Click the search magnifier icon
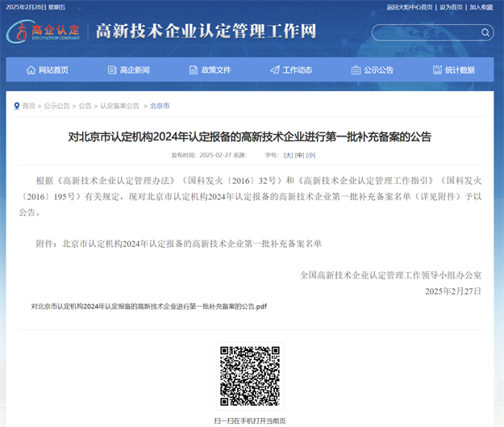The image size is (504, 427). [x=485, y=33]
